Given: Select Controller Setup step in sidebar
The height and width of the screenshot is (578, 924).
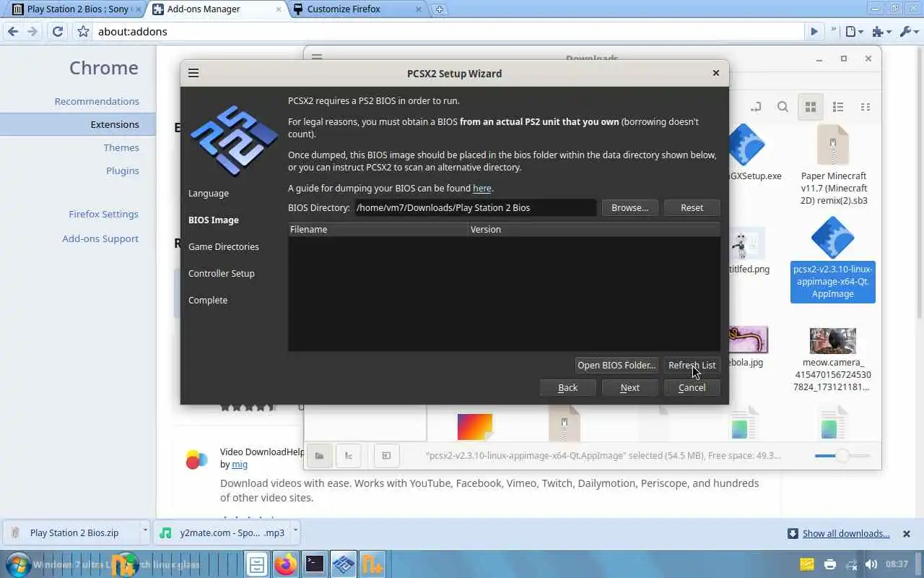Looking at the screenshot, I should [222, 273].
